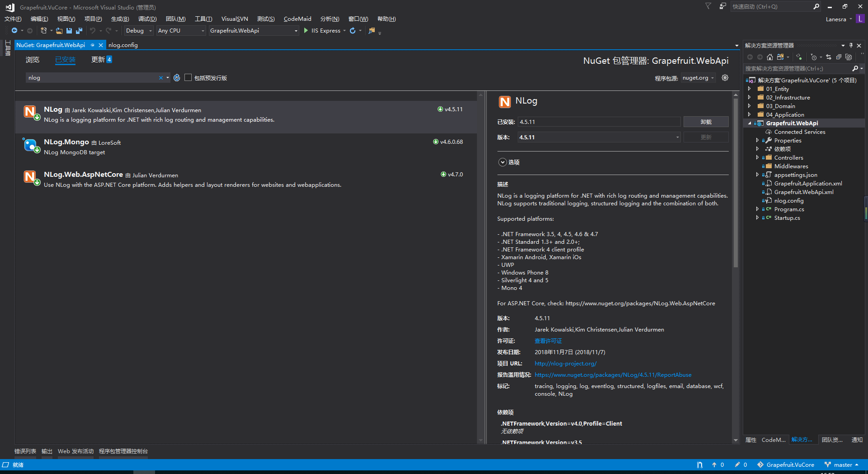Screen dimensions: 868x474
Task: Click Solution Explorer view switch icon
Action: coord(780,57)
